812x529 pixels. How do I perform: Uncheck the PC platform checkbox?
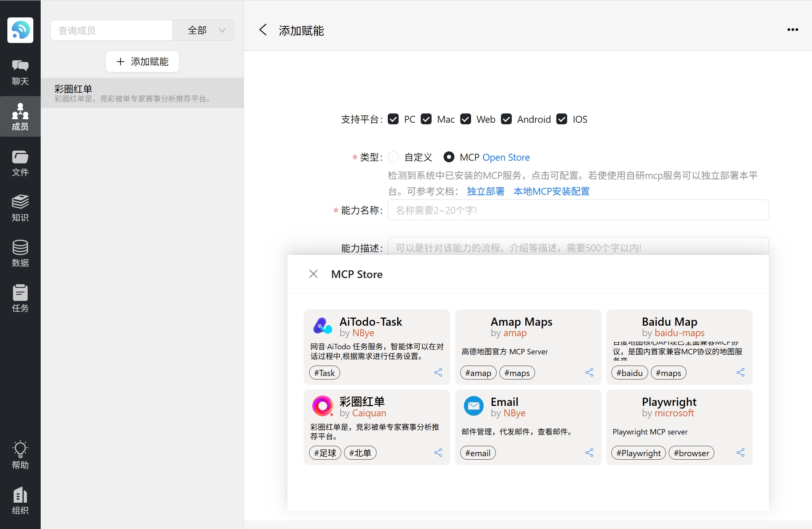[x=393, y=119]
